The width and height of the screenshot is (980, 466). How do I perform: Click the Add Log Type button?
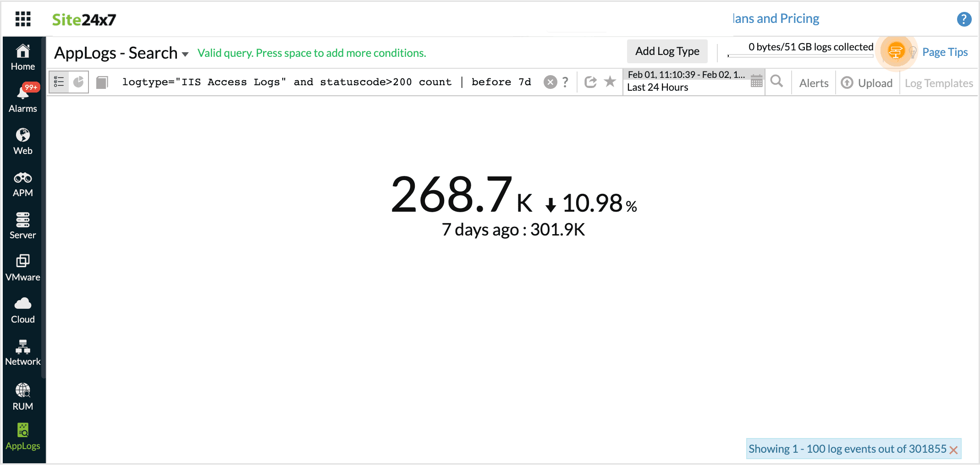(667, 51)
